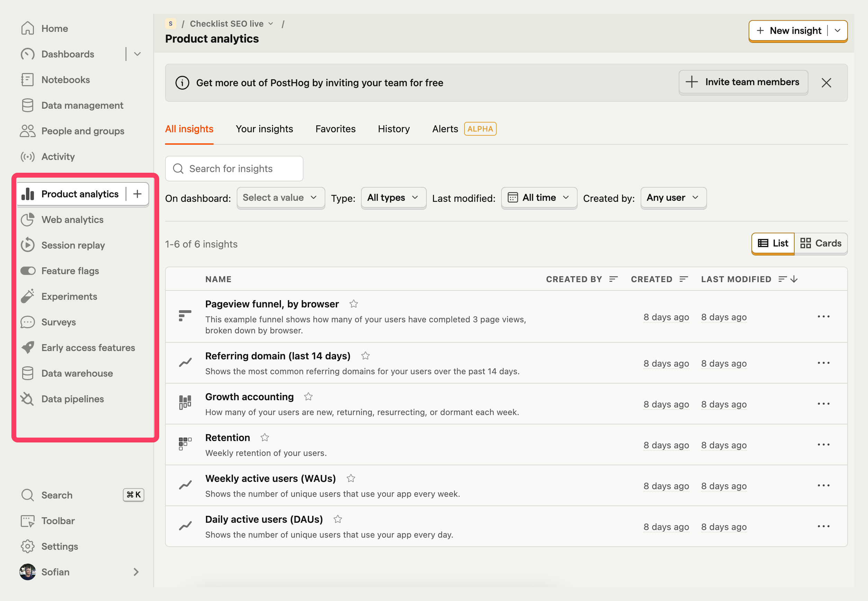868x601 pixels.
Task: Click plus icon beside Product analytics
Action: [x=137, y=194]
